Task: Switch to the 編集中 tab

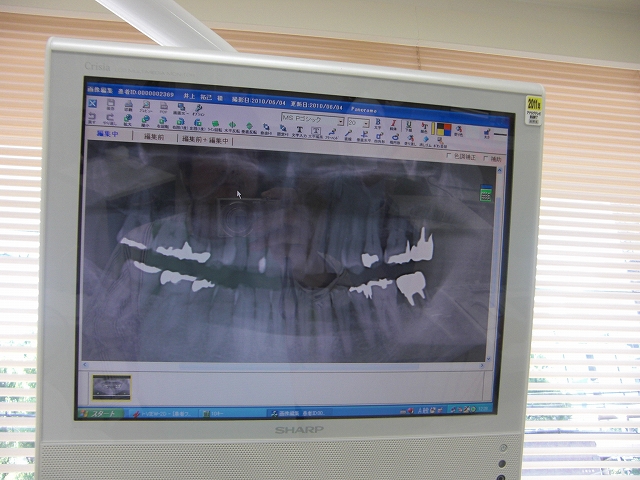Action: tap(107, 133)
